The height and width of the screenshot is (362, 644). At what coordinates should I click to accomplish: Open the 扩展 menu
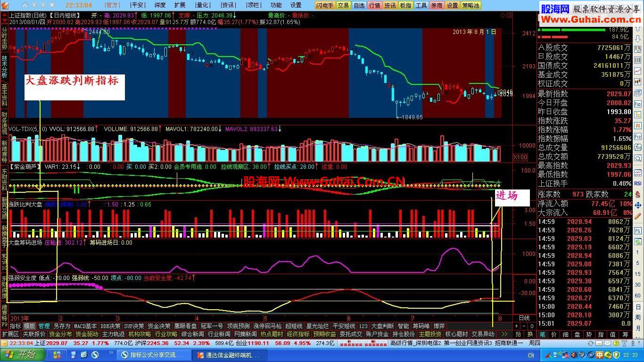pos(180,5)
